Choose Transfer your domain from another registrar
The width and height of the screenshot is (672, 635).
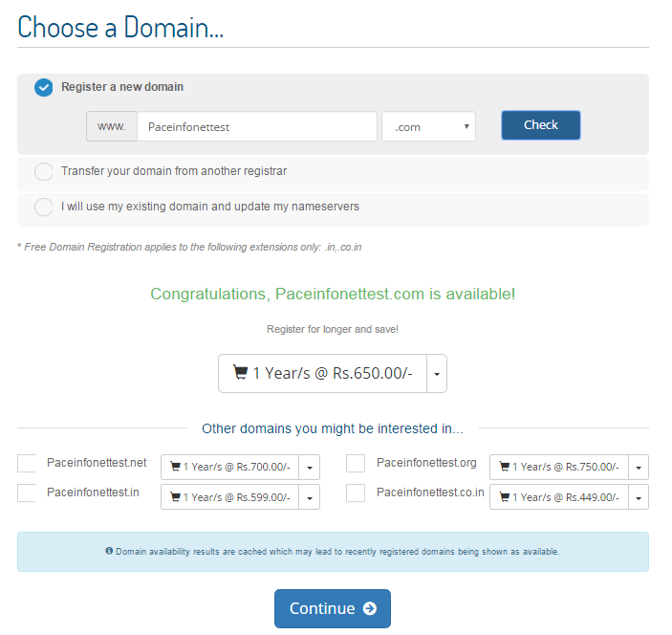(44, 172)
